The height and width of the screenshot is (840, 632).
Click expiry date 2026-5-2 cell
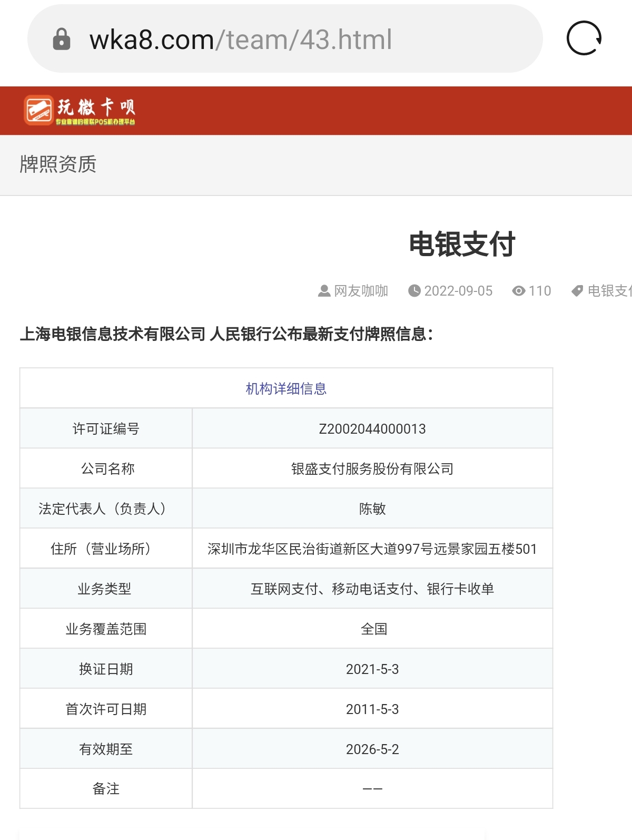372,749
